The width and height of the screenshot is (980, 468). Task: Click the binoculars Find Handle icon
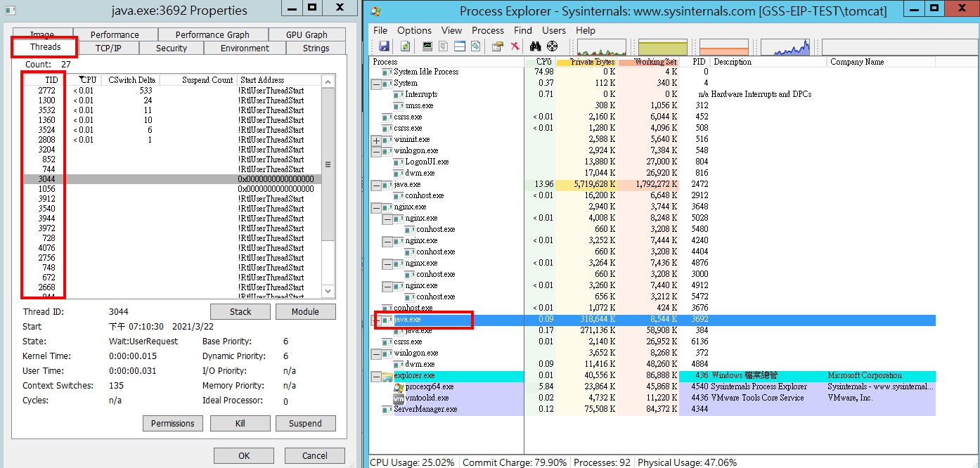(535, 46)
